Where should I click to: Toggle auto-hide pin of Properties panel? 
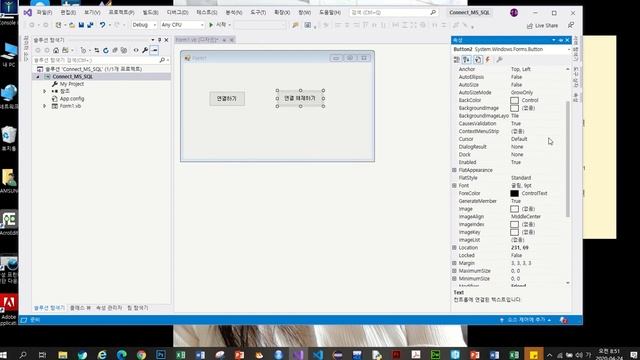click(561, 40)
